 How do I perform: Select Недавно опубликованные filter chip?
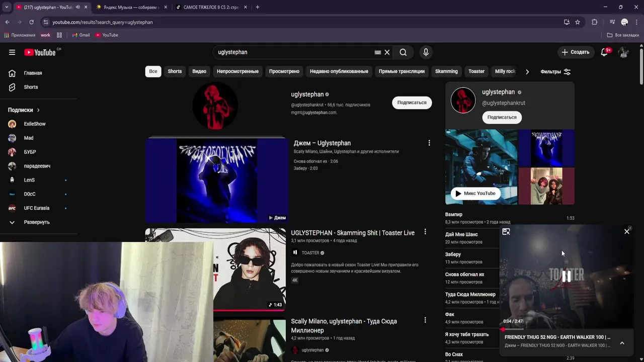tap(339, 71)
